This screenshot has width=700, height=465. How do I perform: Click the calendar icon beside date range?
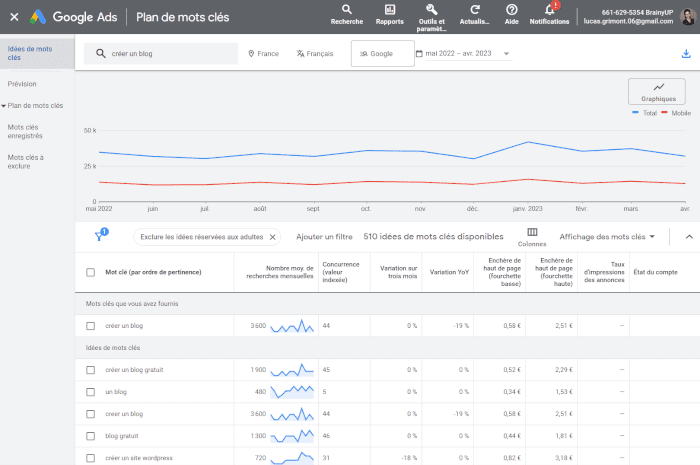pos(419,54)
